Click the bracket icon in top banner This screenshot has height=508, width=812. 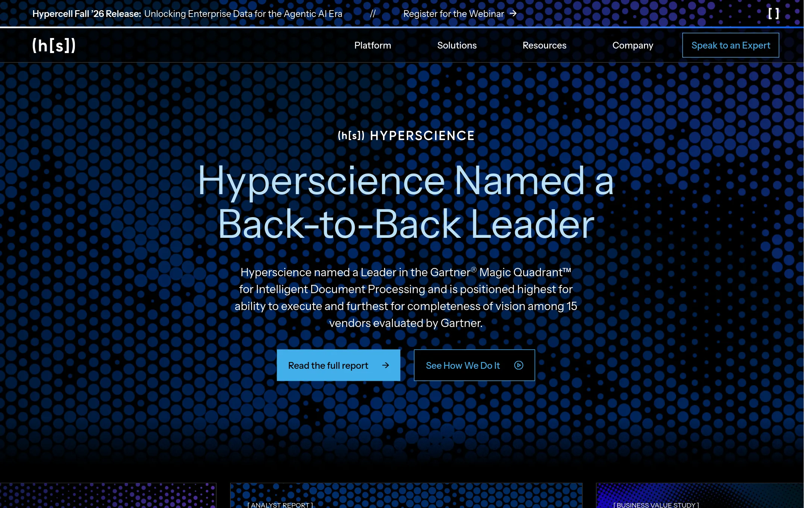(773, 14)
